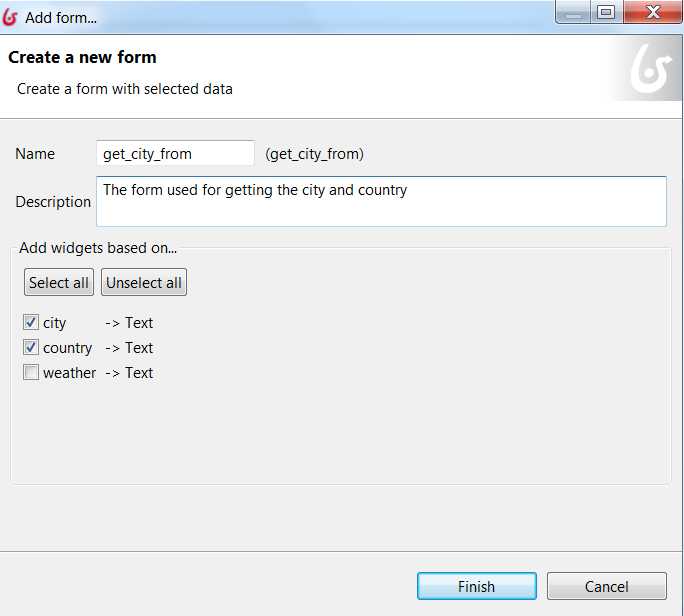Click the weather label text

69,373
